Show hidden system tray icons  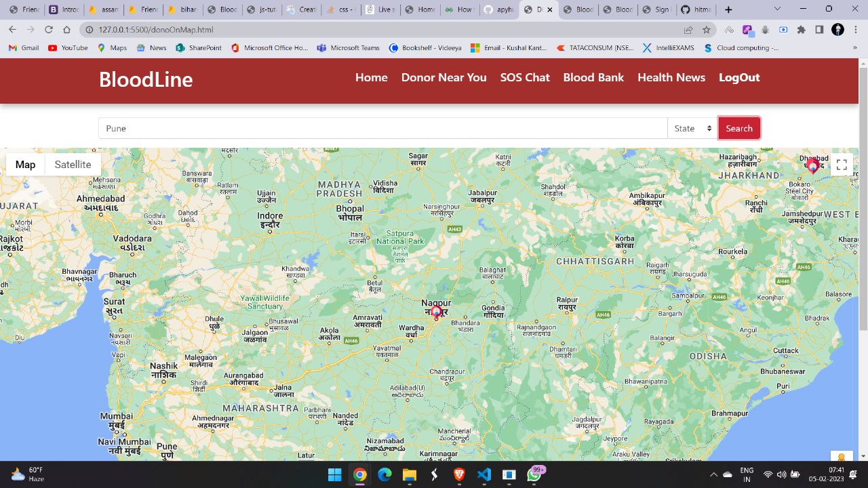click(713, 474)
